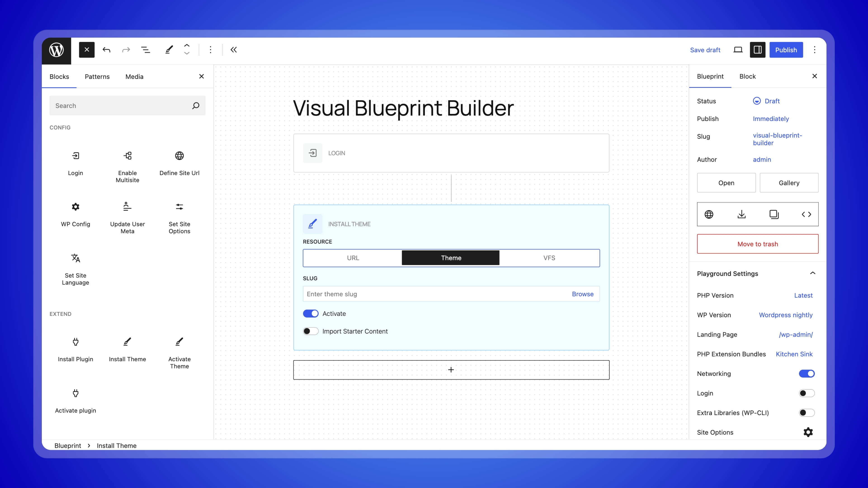Open the PHP Version Latest dropdown
This screenshot has height=488, width=868.
pyautogui.click(x=803, y=295)
